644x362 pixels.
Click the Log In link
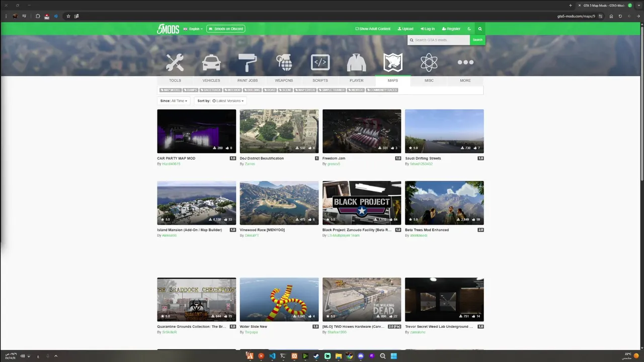(x=428, y=29)
